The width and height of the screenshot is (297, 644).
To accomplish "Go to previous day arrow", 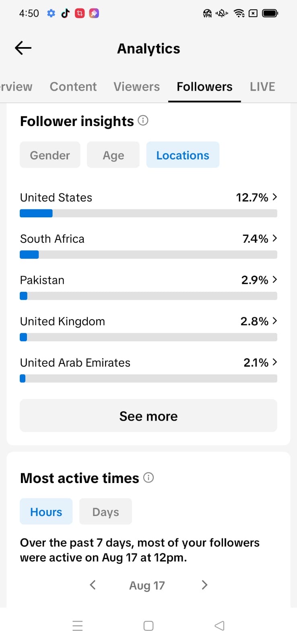I will 93,585.
